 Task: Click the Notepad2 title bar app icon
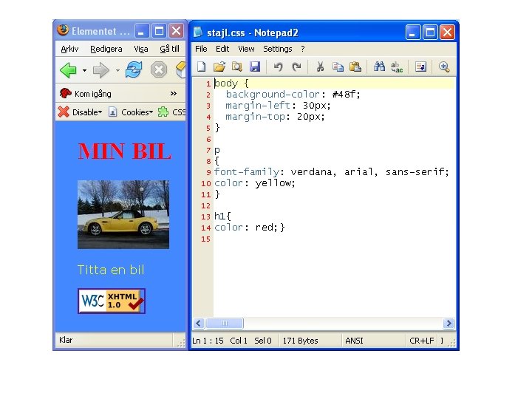pos(198,33)
